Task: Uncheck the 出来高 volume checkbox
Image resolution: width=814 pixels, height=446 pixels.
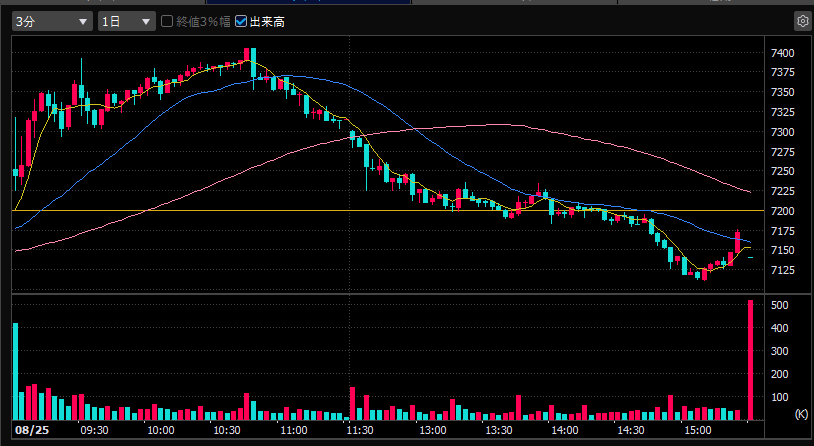Action: click(x=241, y=21)
